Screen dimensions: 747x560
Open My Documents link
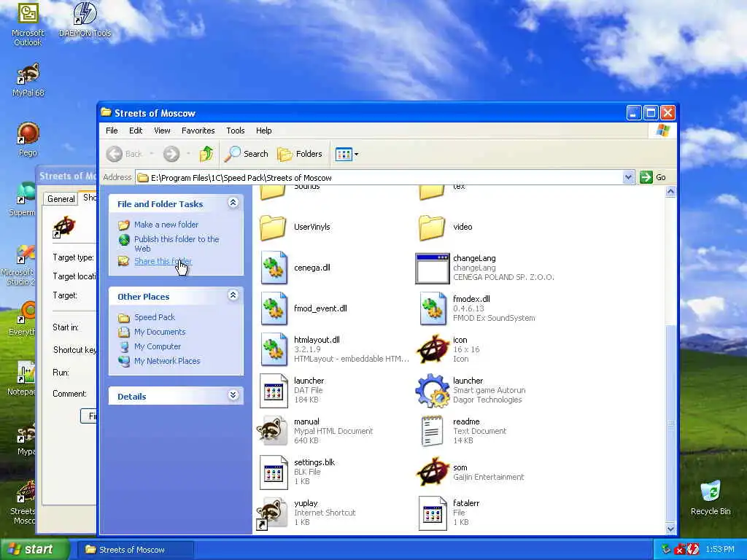click(160, 332)
